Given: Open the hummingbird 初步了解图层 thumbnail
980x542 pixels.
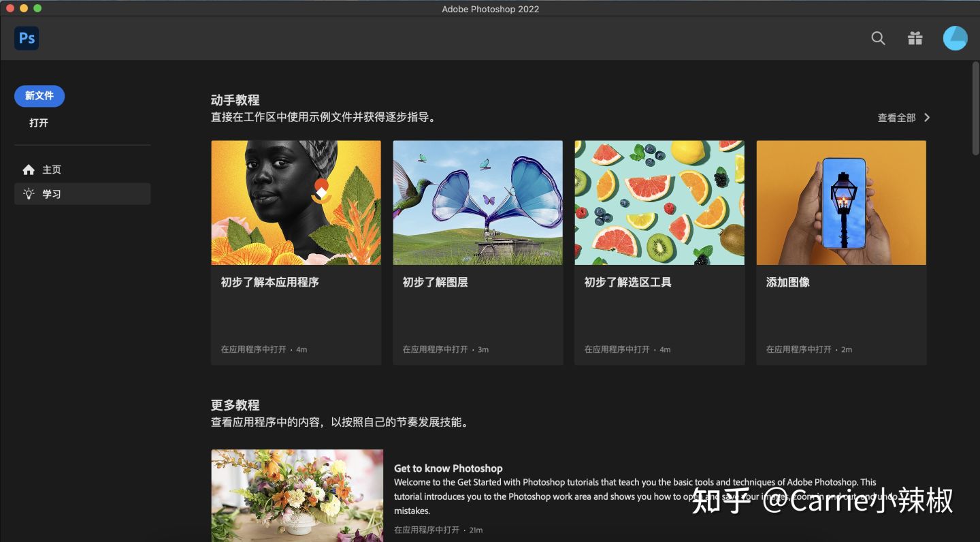Looking at the screenshot, I should point(478,203).
